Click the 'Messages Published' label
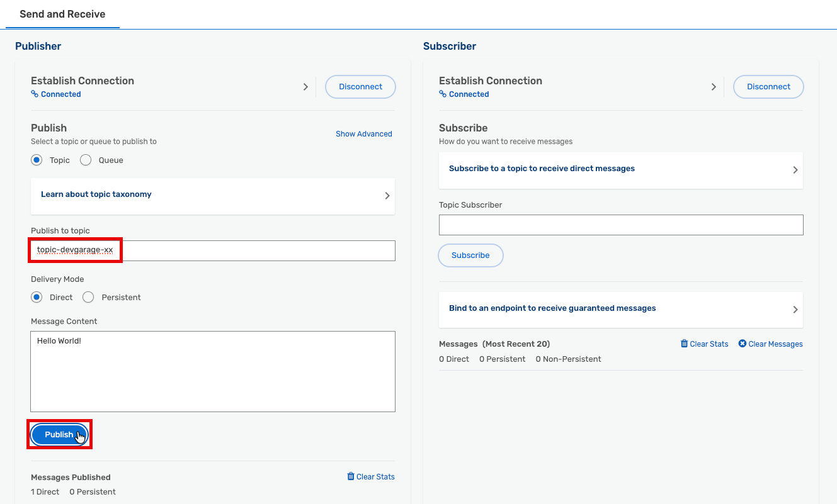 (x=71, y=478)
